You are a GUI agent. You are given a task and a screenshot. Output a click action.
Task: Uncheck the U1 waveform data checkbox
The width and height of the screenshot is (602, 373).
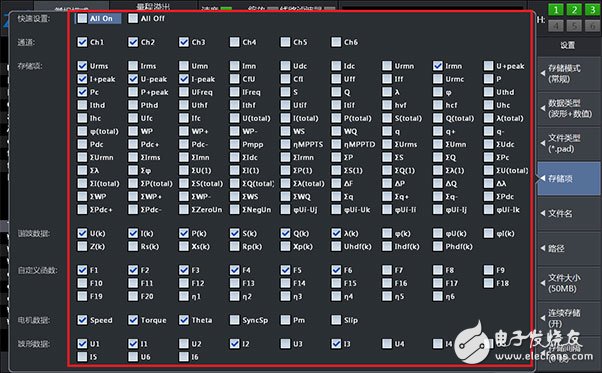(x=82, y=343)
